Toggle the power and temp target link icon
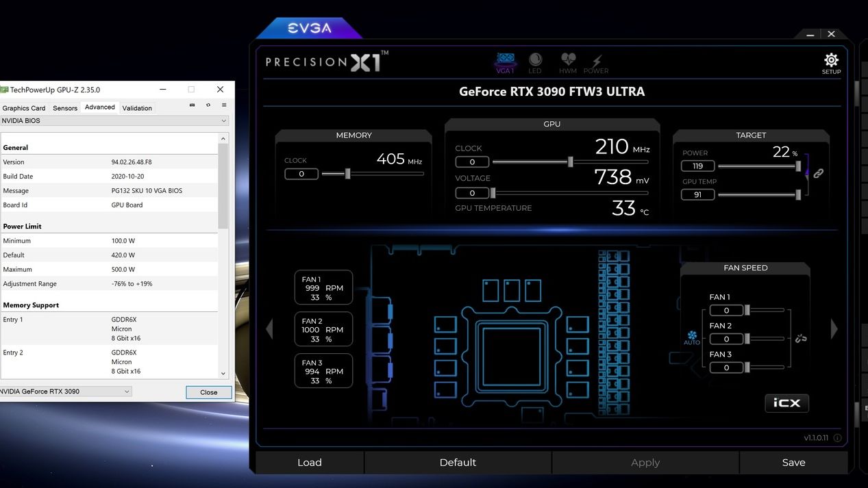Screen dimensions: 868x488 click(818, 173)
